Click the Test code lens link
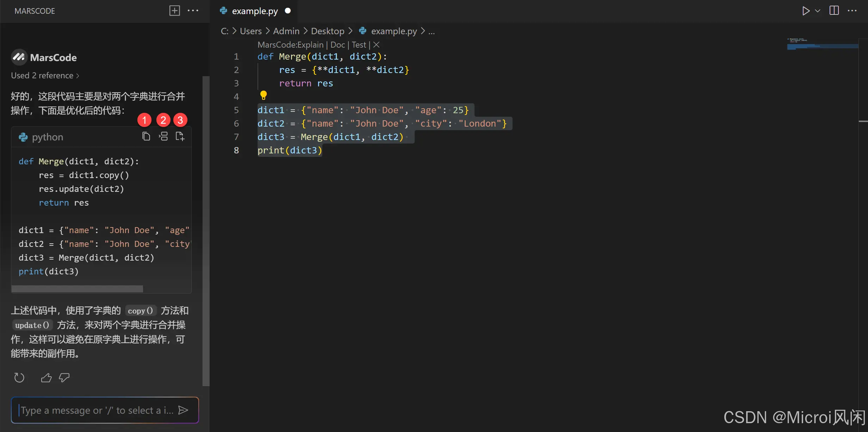868x432 pixels. click(x=359, y=45)
